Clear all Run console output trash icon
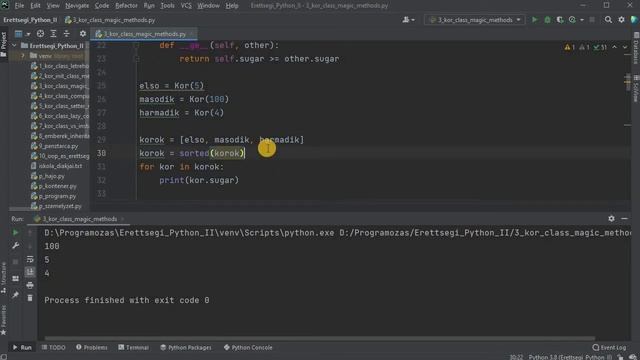Viewport: 640px width, 360px height. (30, 298)
